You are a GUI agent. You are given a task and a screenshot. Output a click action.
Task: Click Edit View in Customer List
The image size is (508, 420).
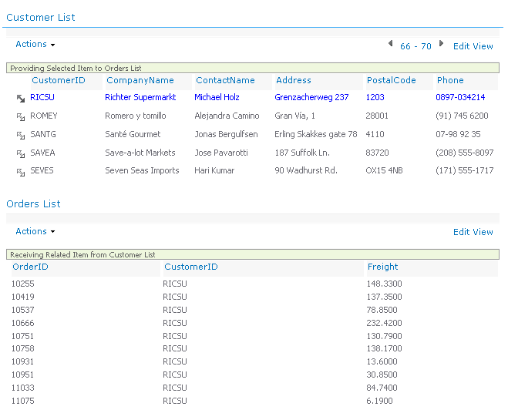coord(473,46)
